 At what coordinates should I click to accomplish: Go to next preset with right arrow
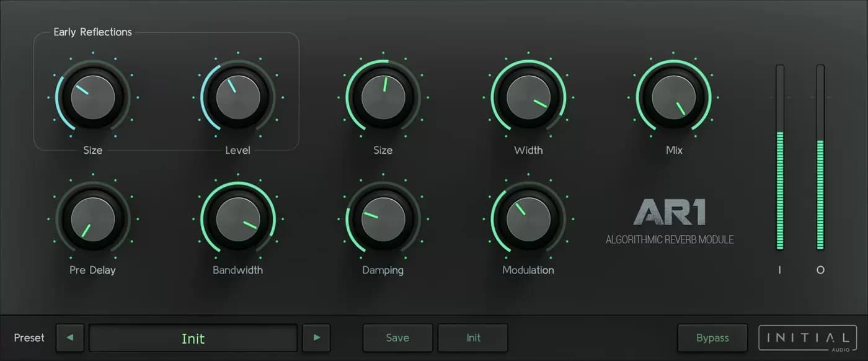316,338
